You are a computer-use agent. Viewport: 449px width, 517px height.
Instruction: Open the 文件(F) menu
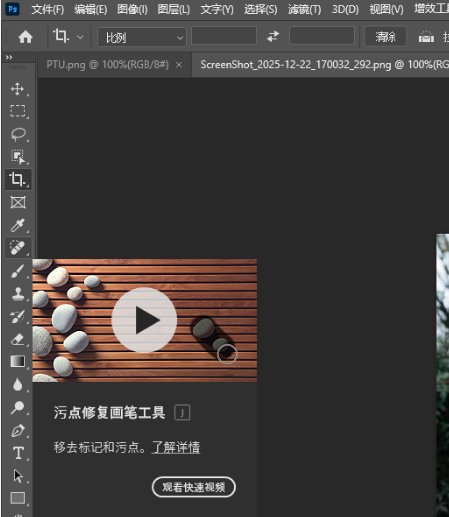point(48,9)
